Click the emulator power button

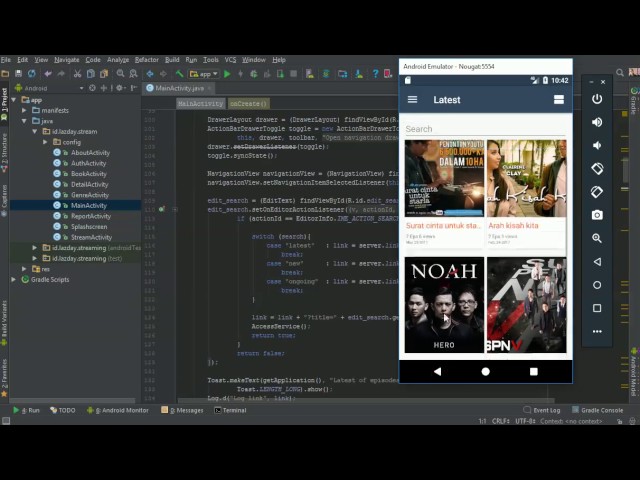click(597, 99)
